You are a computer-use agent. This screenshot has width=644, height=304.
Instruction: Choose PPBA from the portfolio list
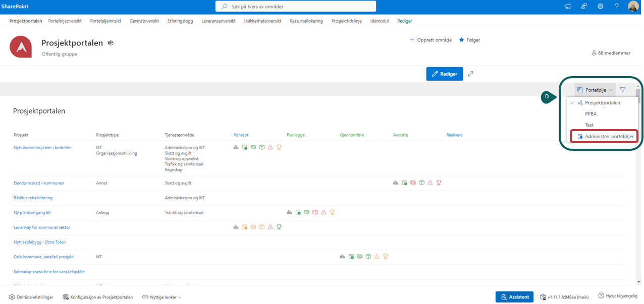591,114
